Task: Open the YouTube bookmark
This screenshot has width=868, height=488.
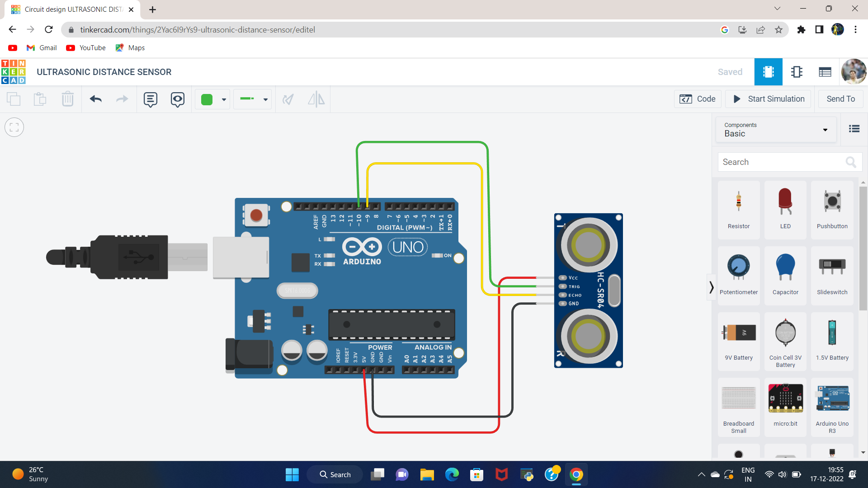Action: point(86,47)
